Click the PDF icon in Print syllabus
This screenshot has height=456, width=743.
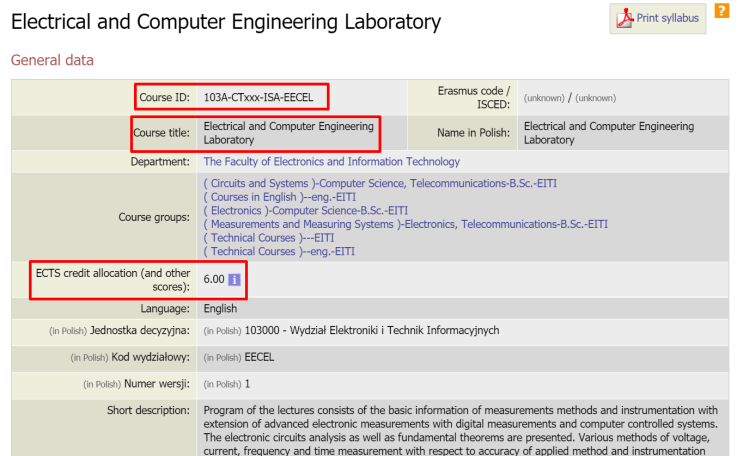pos(625,18)
